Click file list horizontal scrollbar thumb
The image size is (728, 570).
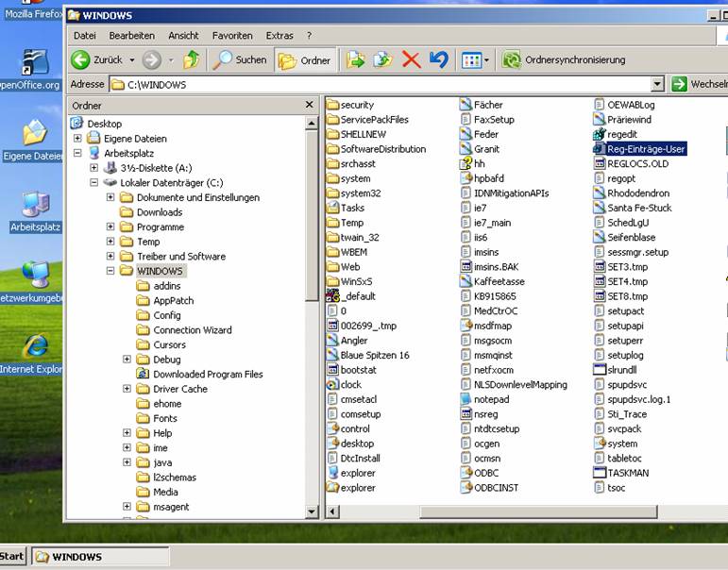click(x=538, y=511)
